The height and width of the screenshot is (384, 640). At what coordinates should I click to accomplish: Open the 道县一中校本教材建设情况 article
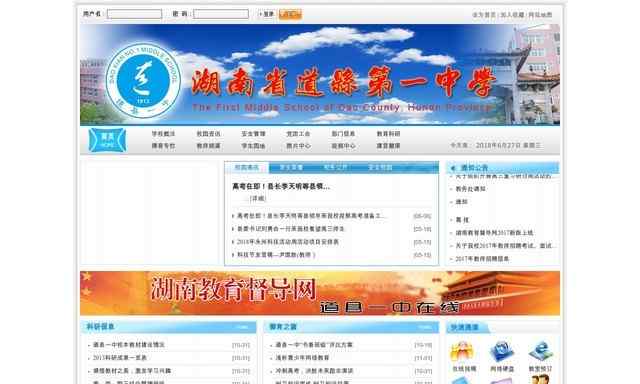(129, 345)
